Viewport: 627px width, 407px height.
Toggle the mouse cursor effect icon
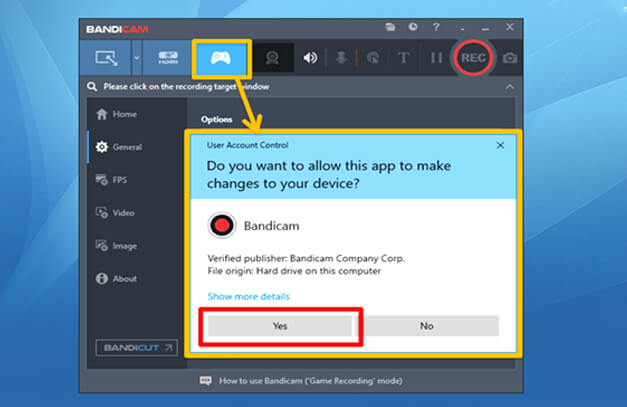click(373, 58)
